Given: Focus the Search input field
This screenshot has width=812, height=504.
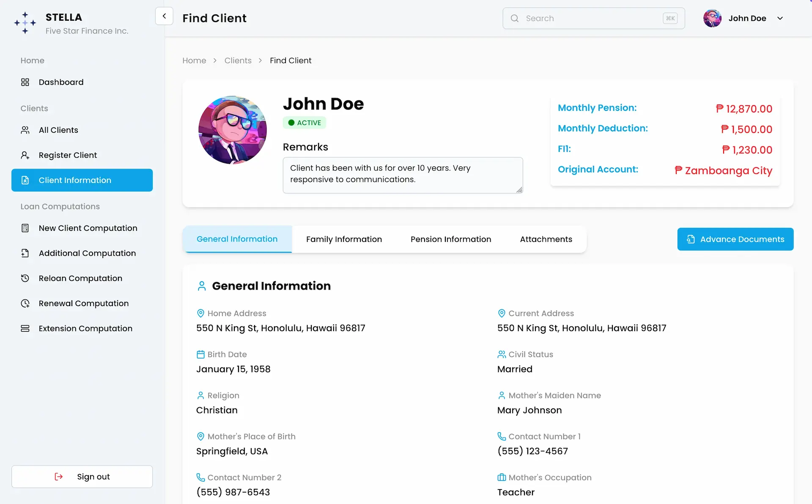Looking at the screenshot, I should tap(594, 18).
